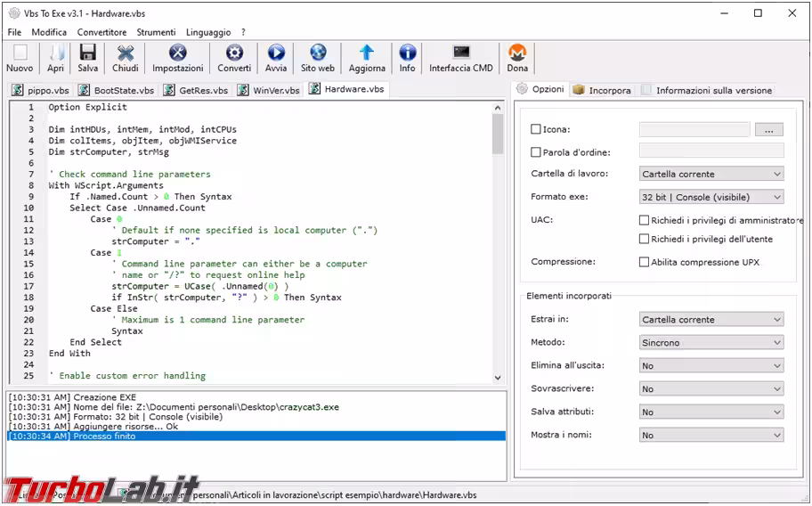Enable Abilita compressione UPX checkbox
This screenshot has width=812, height=506.
pyautogui.click(x=644, y=262)
